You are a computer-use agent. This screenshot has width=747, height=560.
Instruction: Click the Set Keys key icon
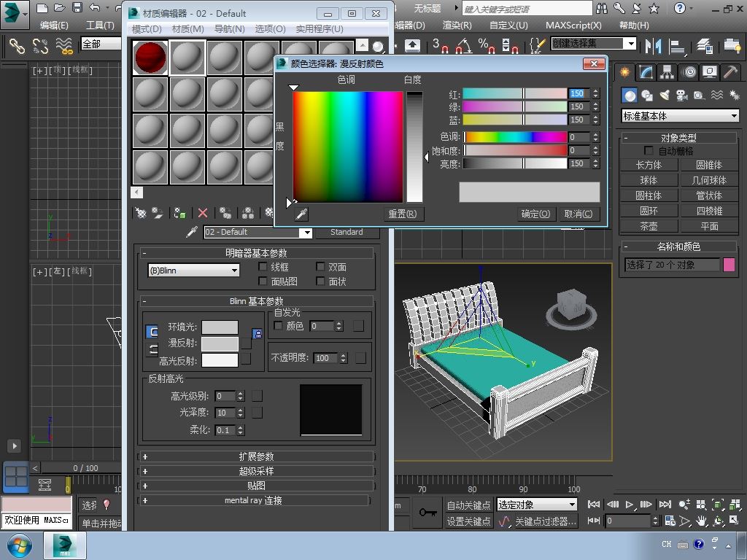pos(427,513)
